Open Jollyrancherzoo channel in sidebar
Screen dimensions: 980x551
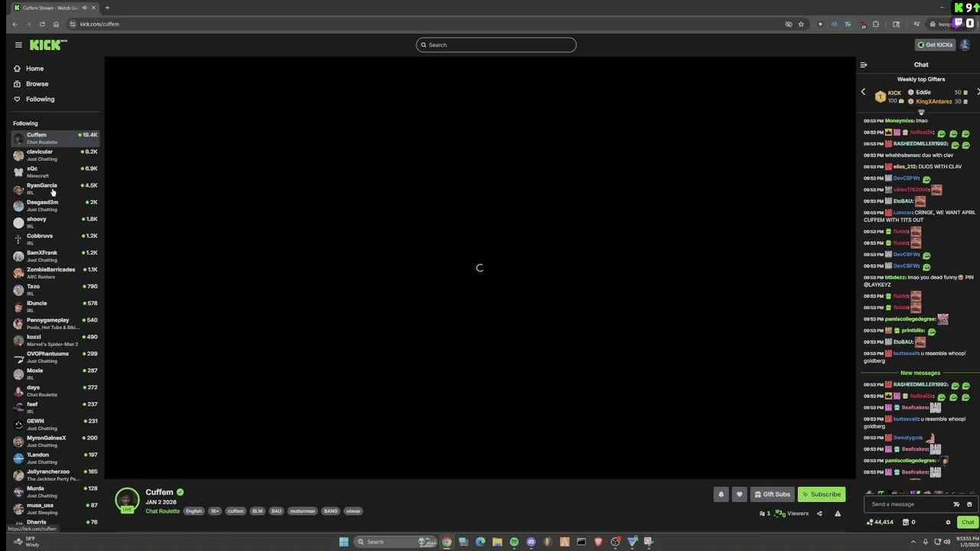tap(55, 475)
